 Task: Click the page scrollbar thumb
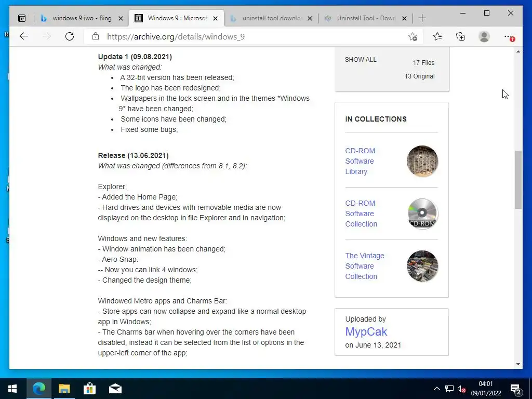click(518, 180)
